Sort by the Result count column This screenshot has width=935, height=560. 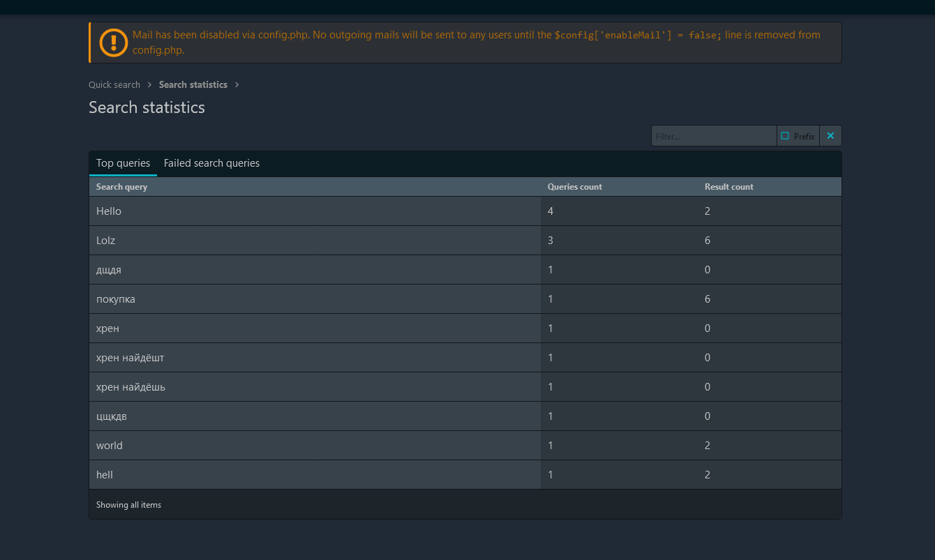pyautogui.click(x=728, y=186)
